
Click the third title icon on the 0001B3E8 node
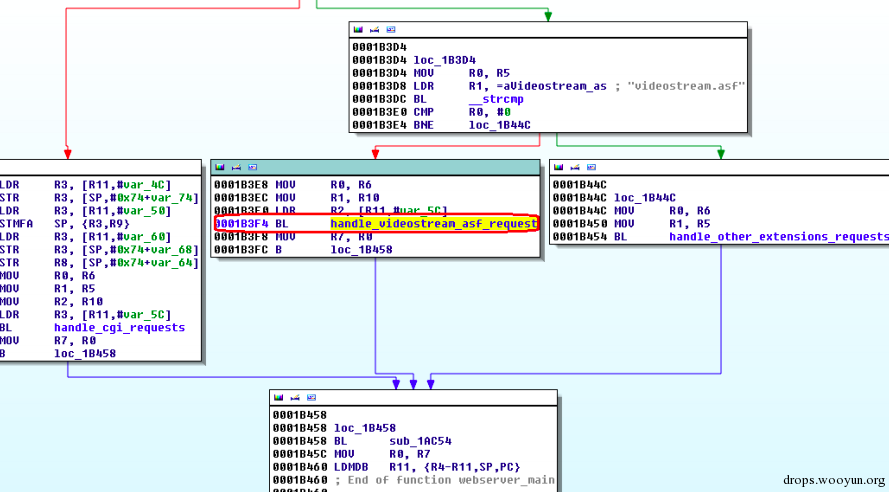(253, 167)
